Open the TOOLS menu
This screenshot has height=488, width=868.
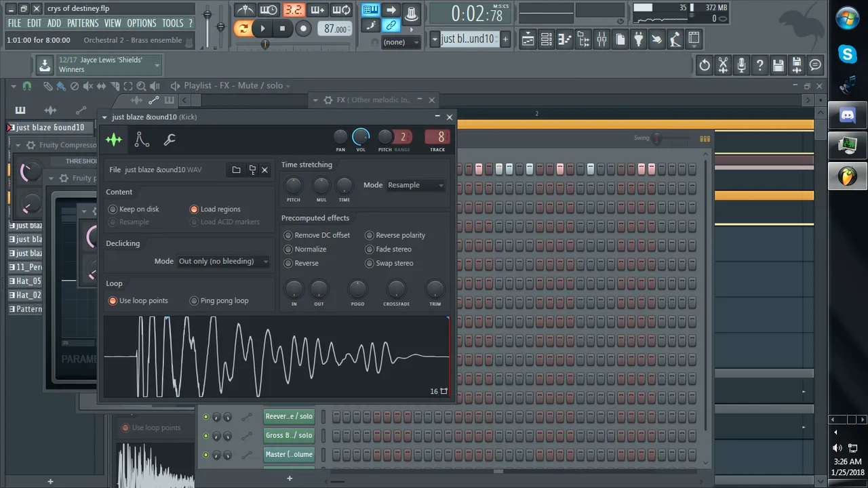(x=173, y=23)
